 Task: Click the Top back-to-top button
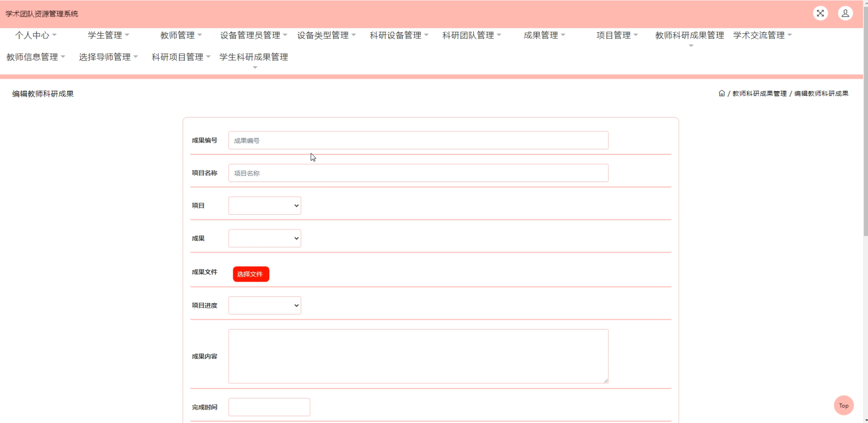[x=844, y=405]
